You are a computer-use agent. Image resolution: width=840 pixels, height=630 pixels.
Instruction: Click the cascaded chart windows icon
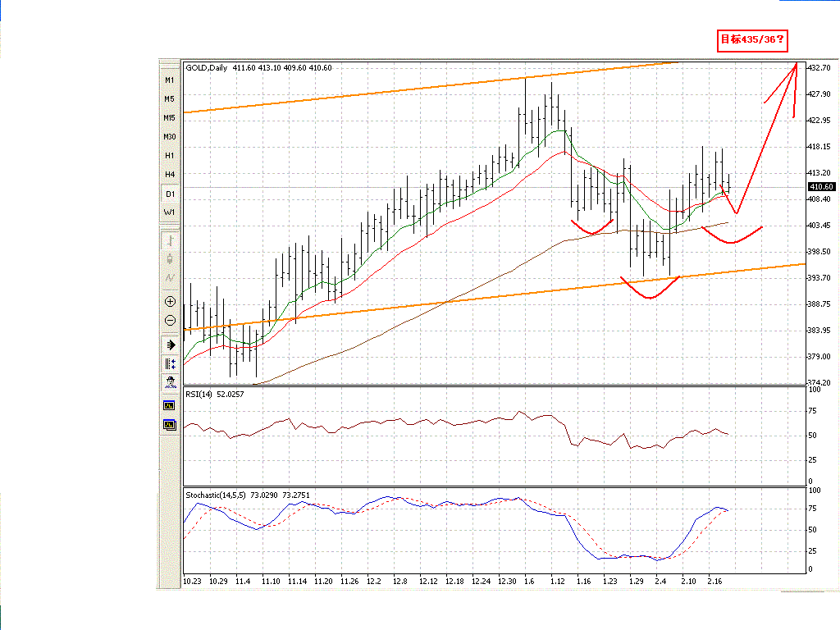tap(170, 426)
